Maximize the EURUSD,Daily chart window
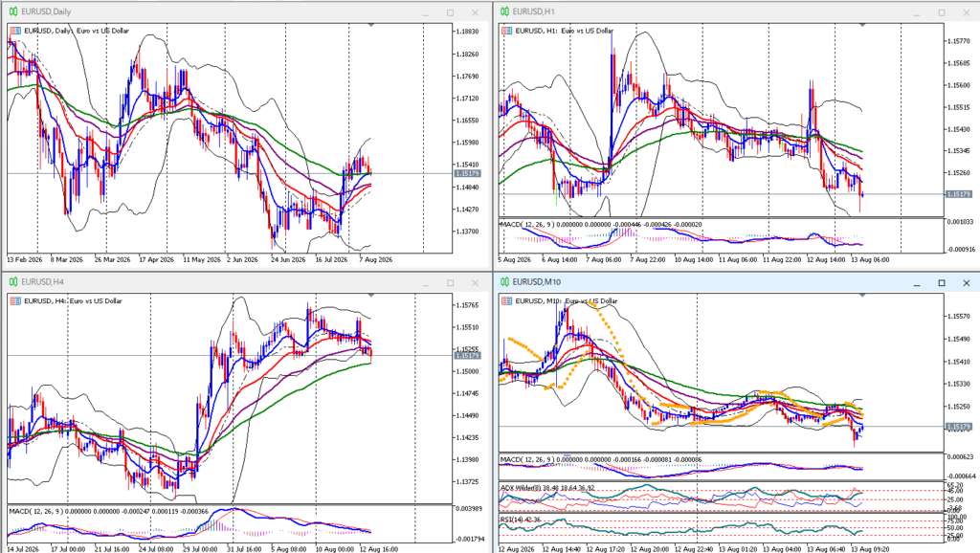The height and width of the screenshot is (553, 980). tap(450, 12)
